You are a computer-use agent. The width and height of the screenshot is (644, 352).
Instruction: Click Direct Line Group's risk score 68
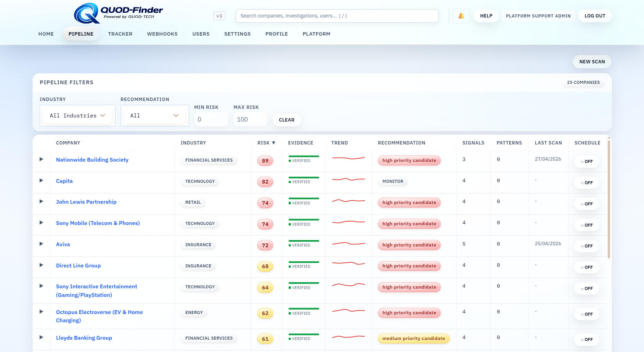pos(265,266)
